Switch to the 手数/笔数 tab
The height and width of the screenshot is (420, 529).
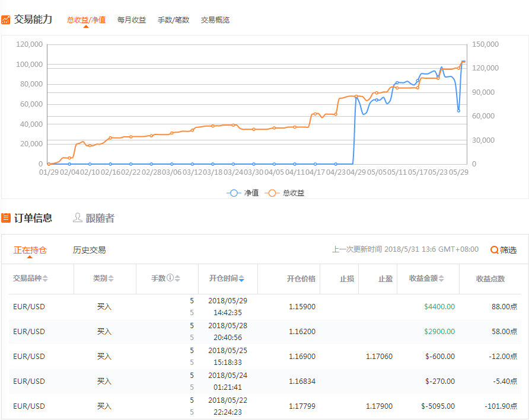(173, 20)
